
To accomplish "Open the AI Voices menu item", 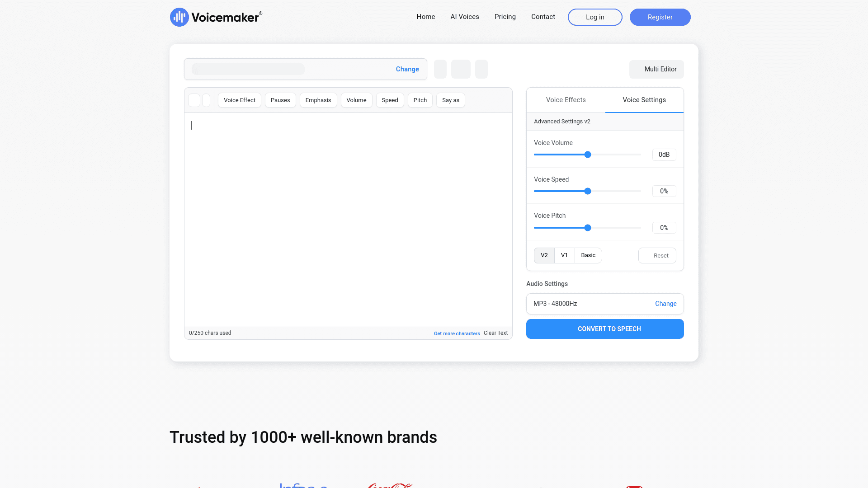I will pyautogui.click(x=464, y=17).
